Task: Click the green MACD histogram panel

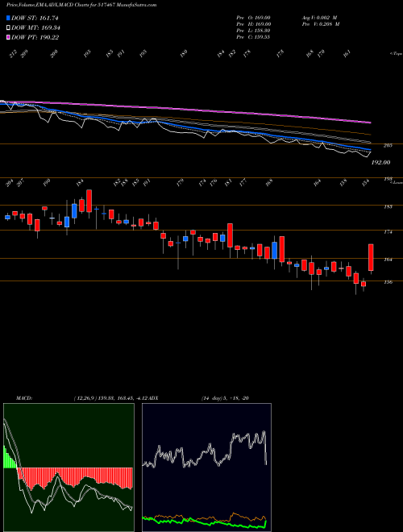Action: (x=69, y=468)
